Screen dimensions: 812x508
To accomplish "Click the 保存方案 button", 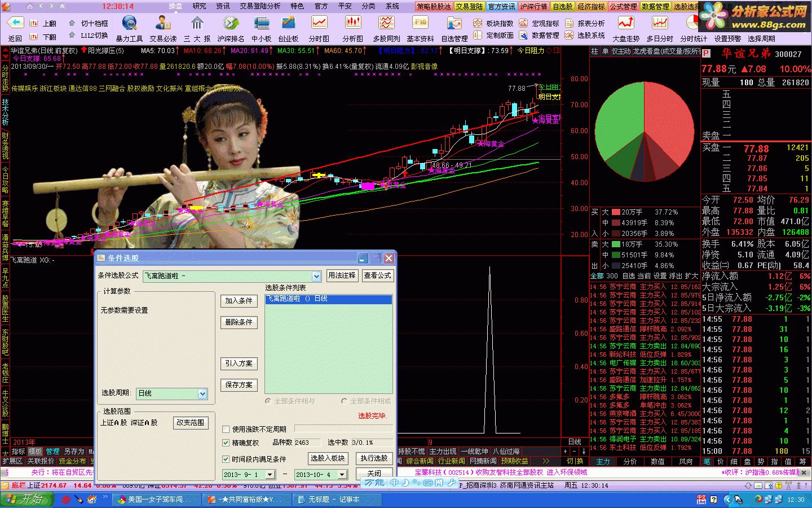I will [x=239, y=385].
